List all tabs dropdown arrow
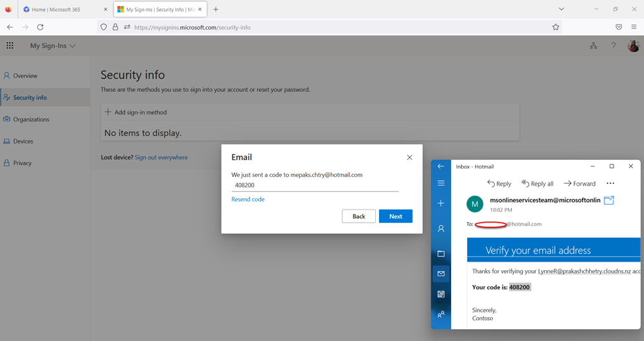This screenshot has height=341, width=644. coord(561,9)
